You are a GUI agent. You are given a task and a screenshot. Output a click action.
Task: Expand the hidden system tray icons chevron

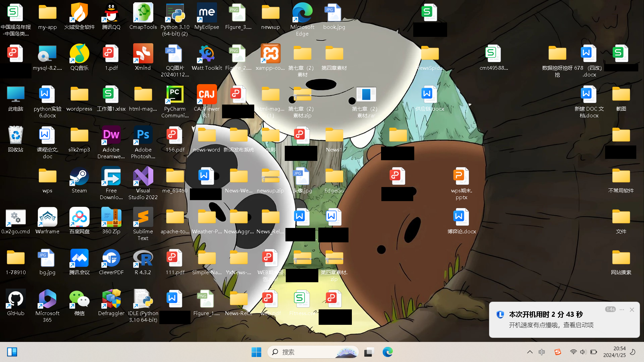click(530, 352)
